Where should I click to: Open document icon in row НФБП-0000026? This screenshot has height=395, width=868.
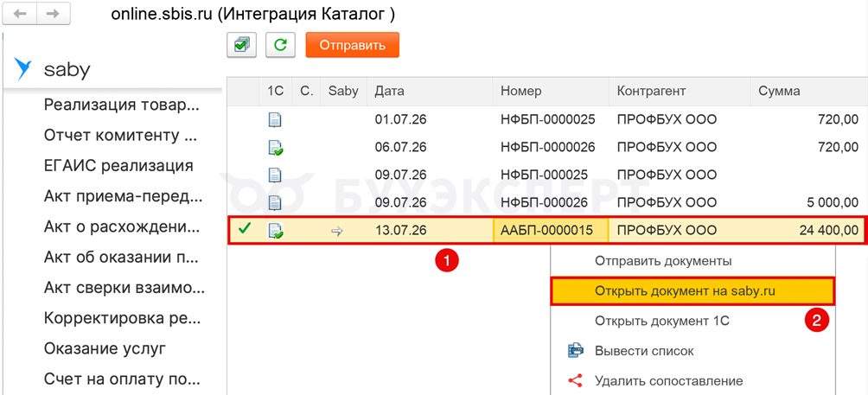275,147
